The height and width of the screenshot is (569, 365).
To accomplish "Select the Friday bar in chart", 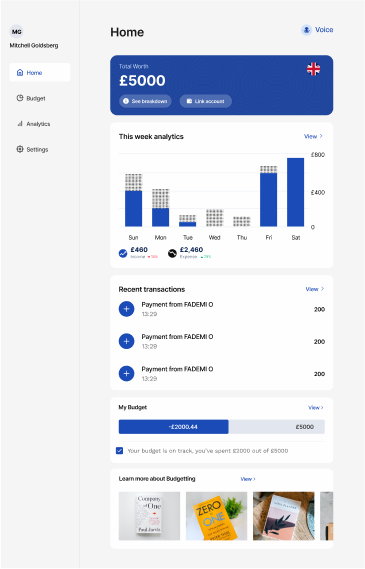I will tap(268, 196).
